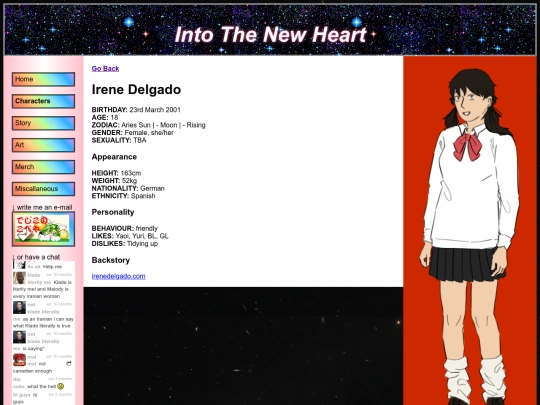
Task: Click the Irene Delgado character illustration
Action: (470, 236)
